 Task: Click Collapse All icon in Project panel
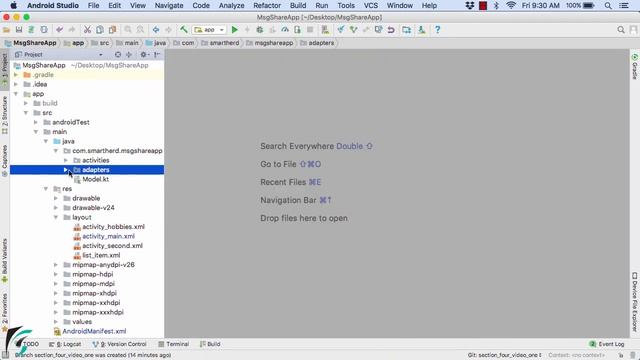pos(129,54)
